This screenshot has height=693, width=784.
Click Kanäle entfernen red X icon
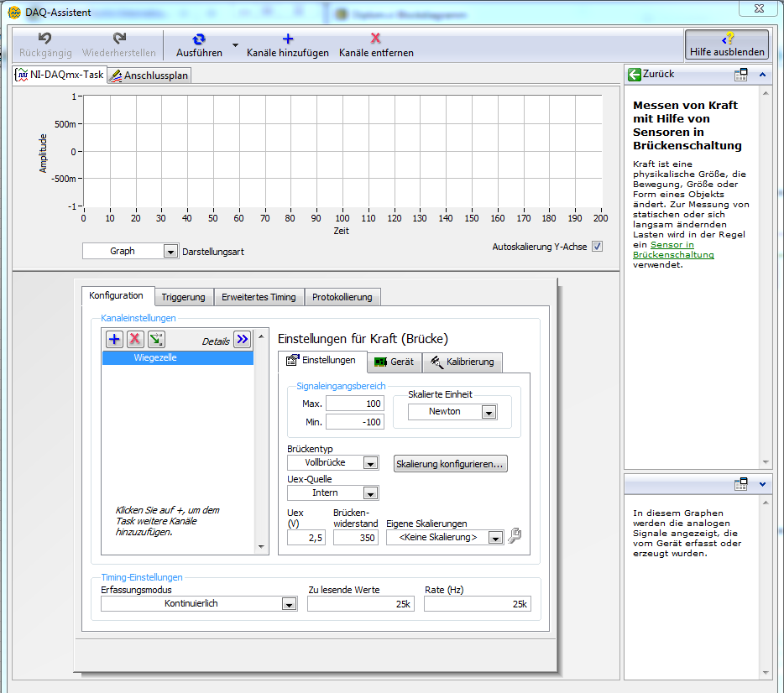coord(376,39)
